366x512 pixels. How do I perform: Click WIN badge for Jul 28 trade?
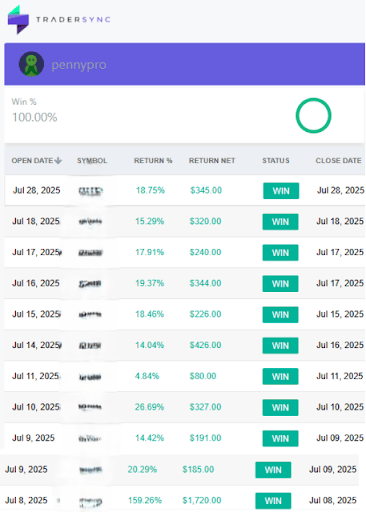(x=281, y=191)
